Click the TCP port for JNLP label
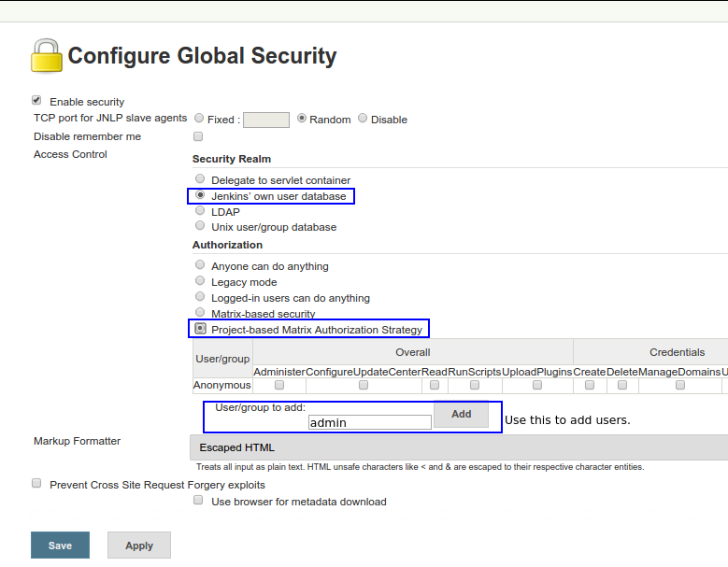Image resolution: width=728 pixels, height=567 pixels. click(x=110, y=118)
